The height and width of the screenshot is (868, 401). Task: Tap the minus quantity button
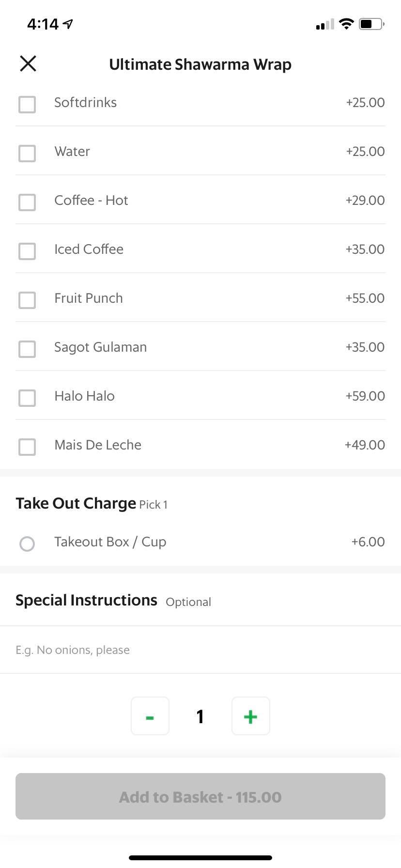click(150, 716)
